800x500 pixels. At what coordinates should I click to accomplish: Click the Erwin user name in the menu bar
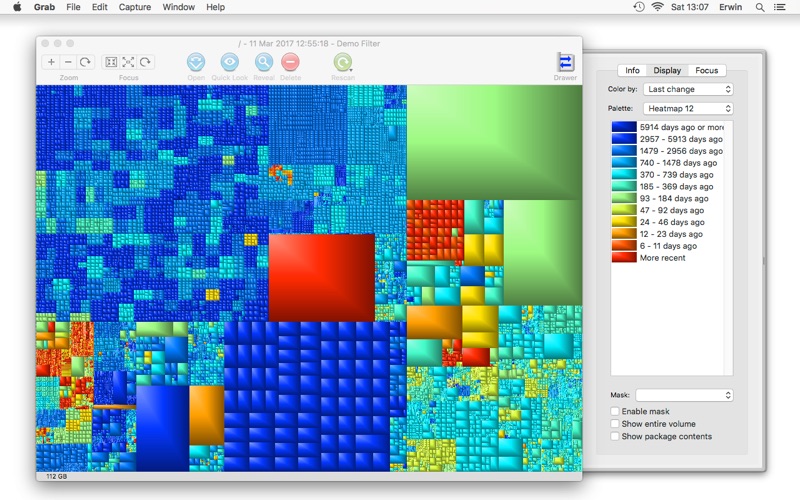pos(731,7)
